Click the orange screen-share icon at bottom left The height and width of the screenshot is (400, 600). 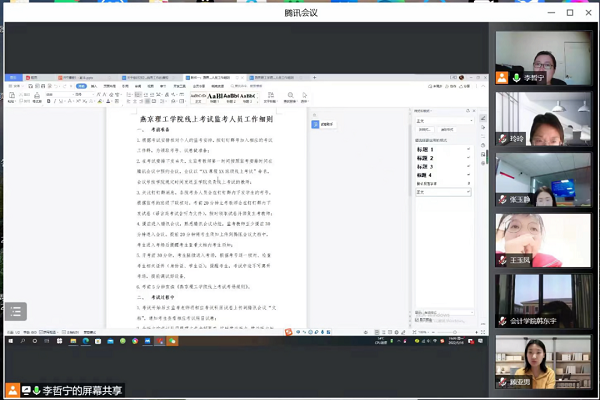[x=13, y=389]
